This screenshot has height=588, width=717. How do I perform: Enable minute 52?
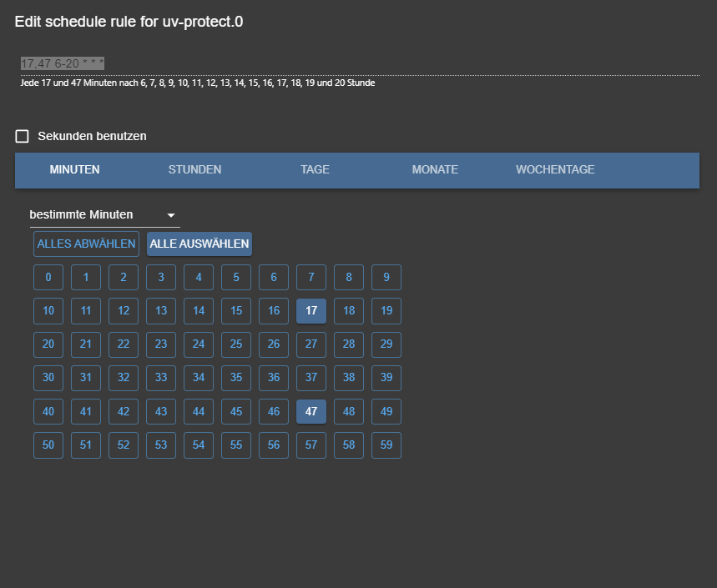pos(124,445)
